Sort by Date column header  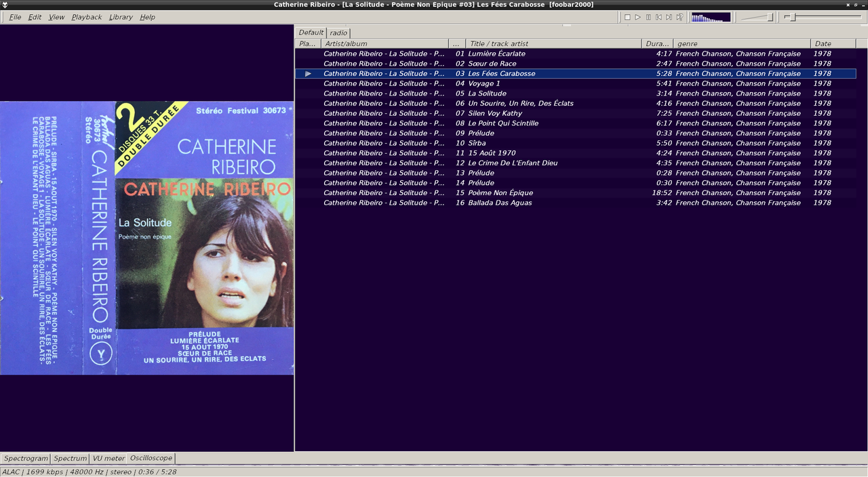tap(833, 43)
